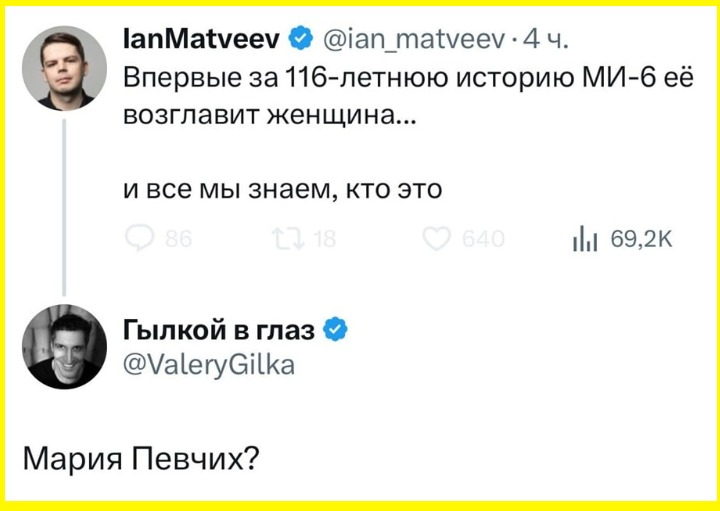This screenshot has height=511, width=720.
Task: Click the line 'и все мы знаем, кто это'
Action: pyautogui.click(x=282, y=189)
